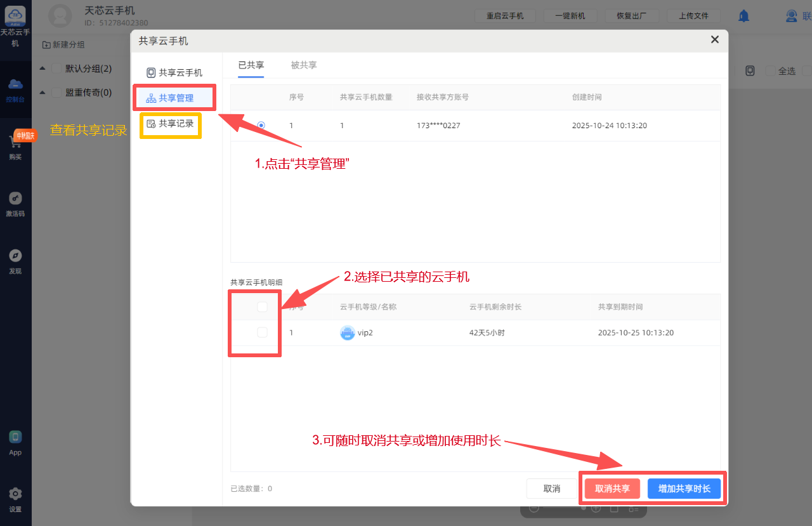
Task: Toggle select-all checkbox in 共享云手机明细 header
Action: pos(262,307)
